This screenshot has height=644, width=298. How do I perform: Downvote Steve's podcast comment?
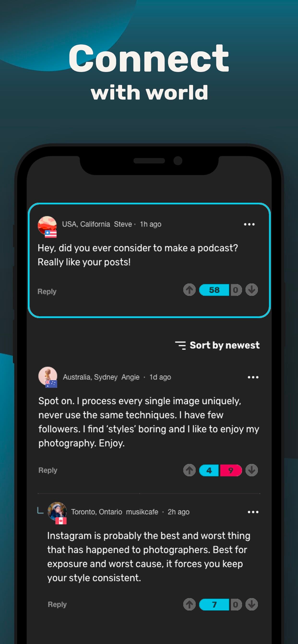click(252, 290)
